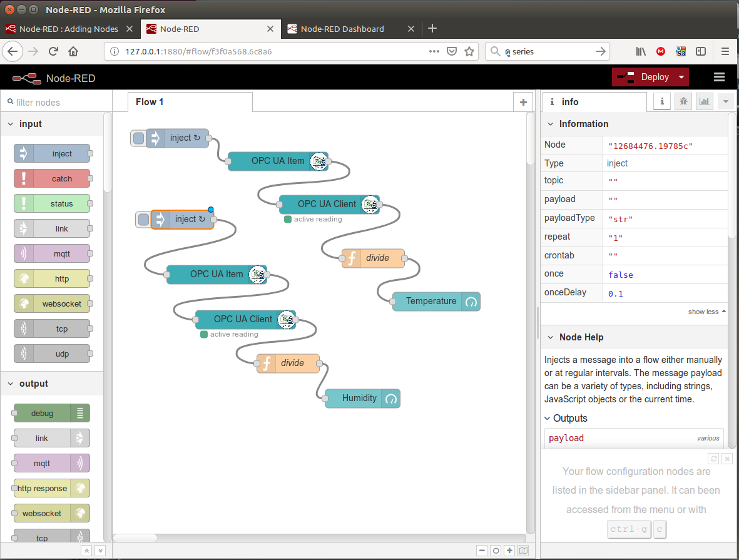Add a new flow tab
739x560 pixels.
523,102
